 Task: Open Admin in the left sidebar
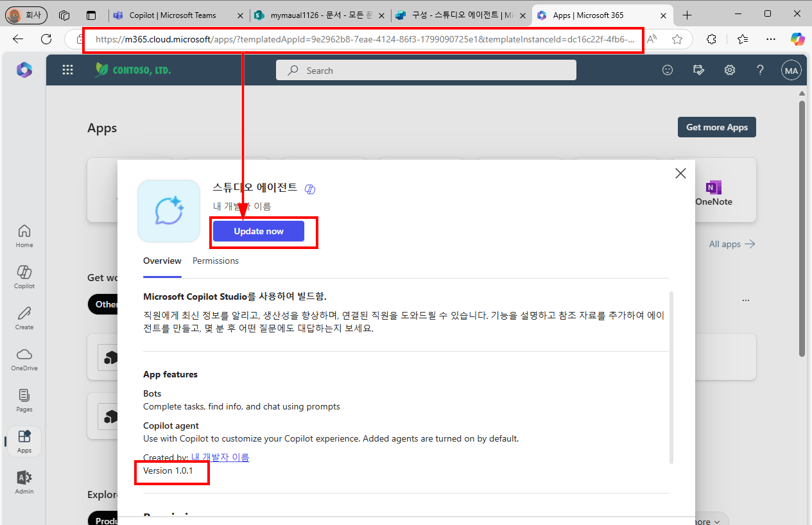(24, 483)
